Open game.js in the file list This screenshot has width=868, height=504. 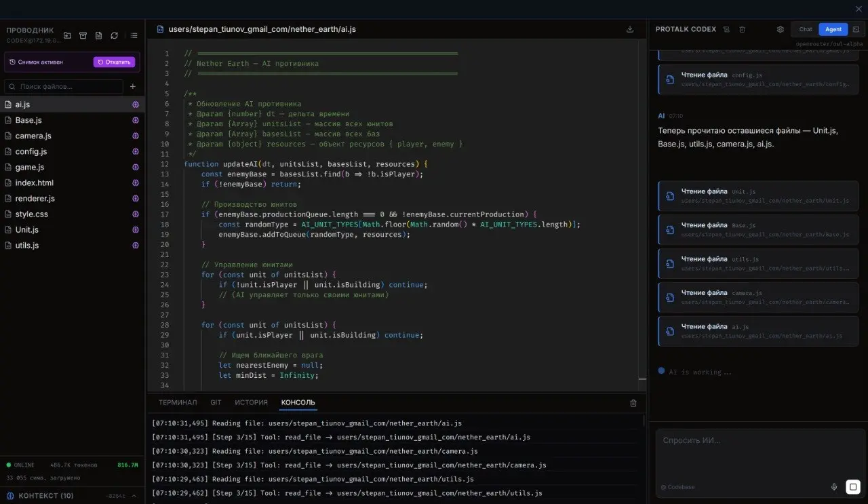point(72,167)
